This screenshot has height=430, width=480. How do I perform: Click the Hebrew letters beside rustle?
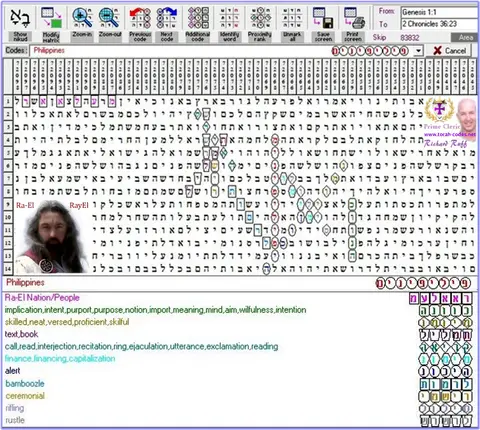coord(446,421)
